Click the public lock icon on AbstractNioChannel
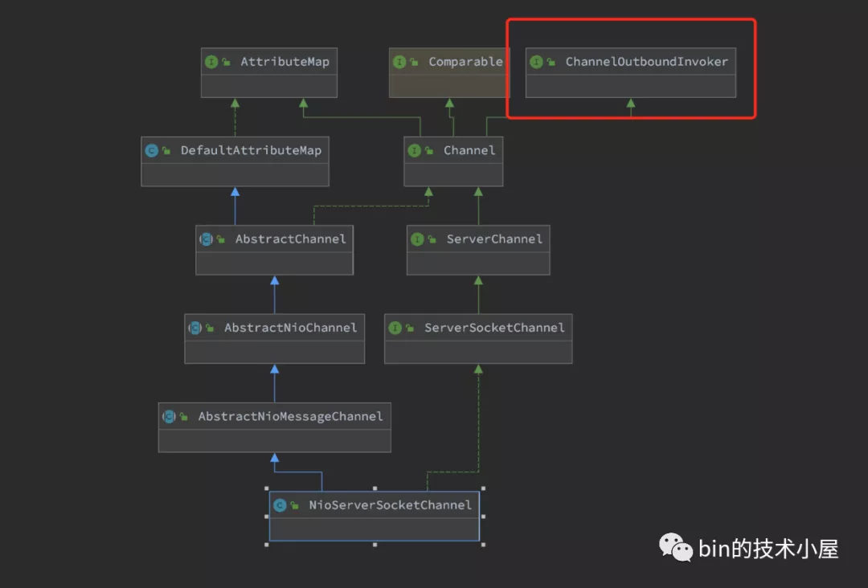Viewport: 868px width, 588px height. pyautogui.click(x=210, y=328)
